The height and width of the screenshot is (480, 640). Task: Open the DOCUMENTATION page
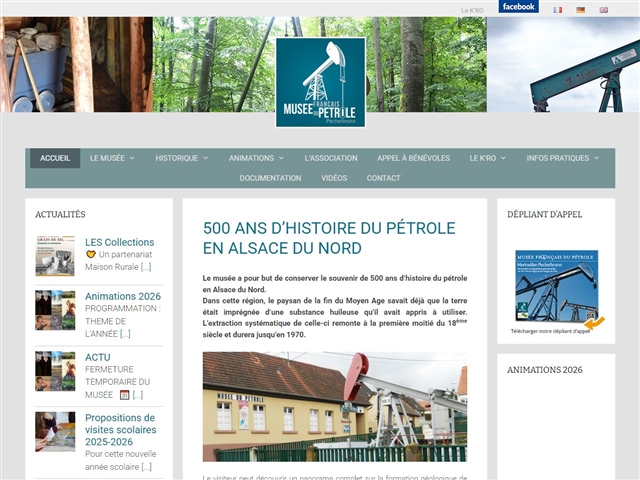[x=271, y=178]
